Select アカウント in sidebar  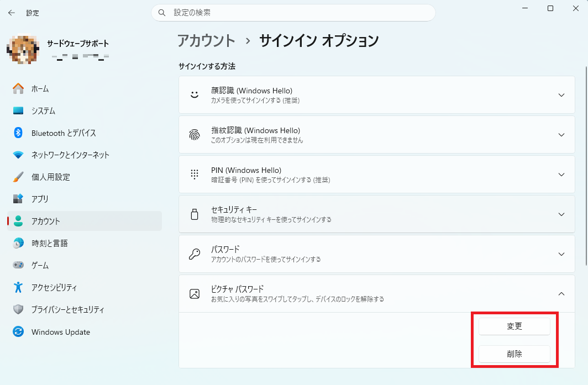(85, 221)
